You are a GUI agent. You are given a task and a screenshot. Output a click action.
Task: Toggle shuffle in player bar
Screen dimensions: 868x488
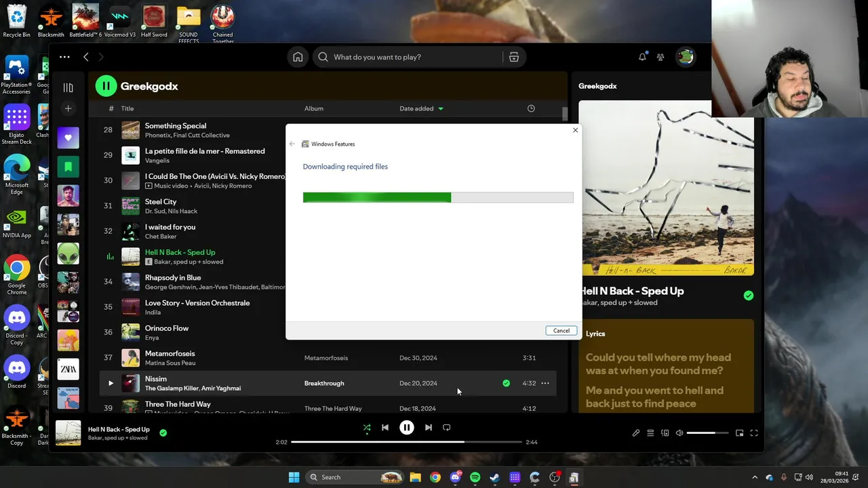click(367, 428)
